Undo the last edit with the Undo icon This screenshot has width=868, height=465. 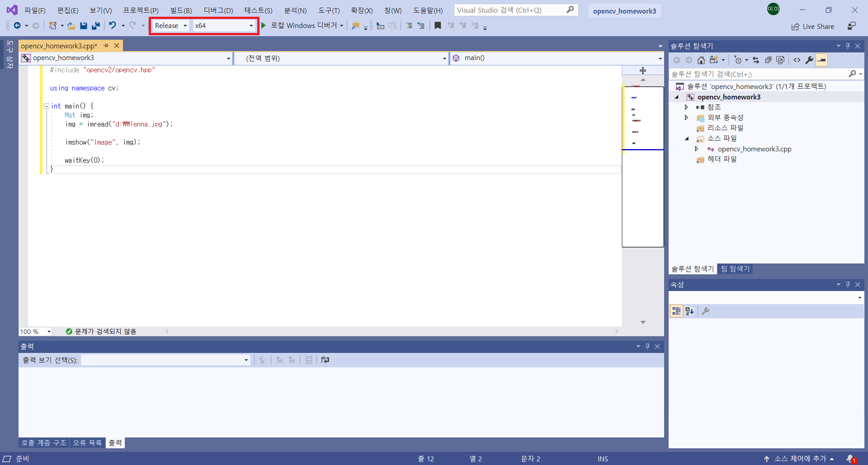pos(113,26)
